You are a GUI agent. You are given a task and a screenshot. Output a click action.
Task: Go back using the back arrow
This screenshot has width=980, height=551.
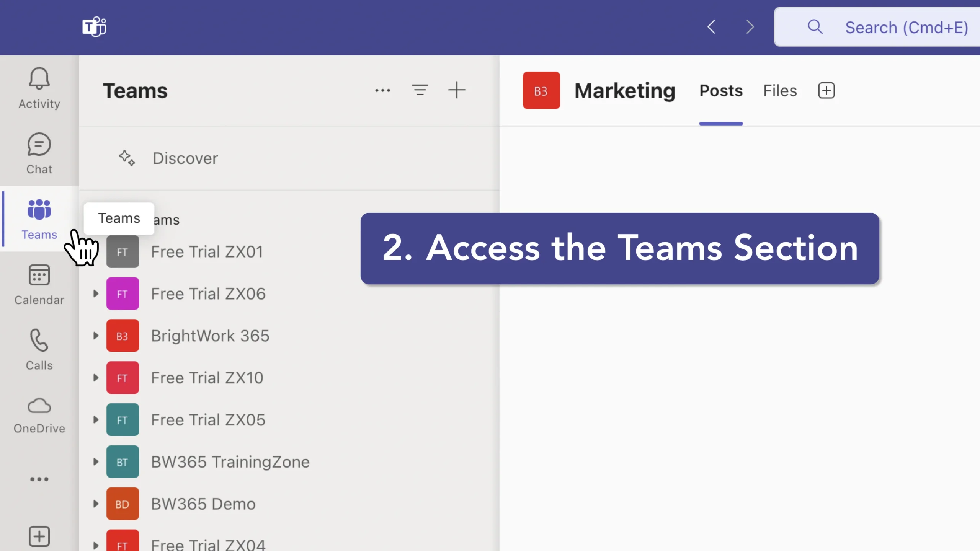click(712, 27)
